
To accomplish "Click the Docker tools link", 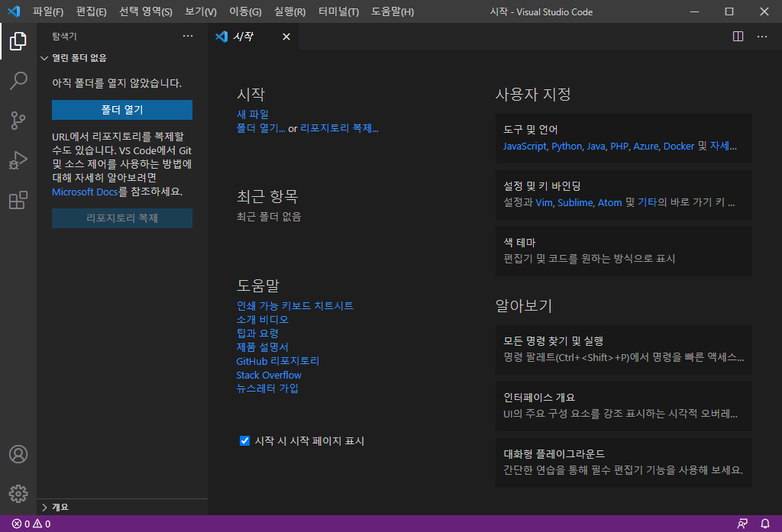I will [679, 146].
